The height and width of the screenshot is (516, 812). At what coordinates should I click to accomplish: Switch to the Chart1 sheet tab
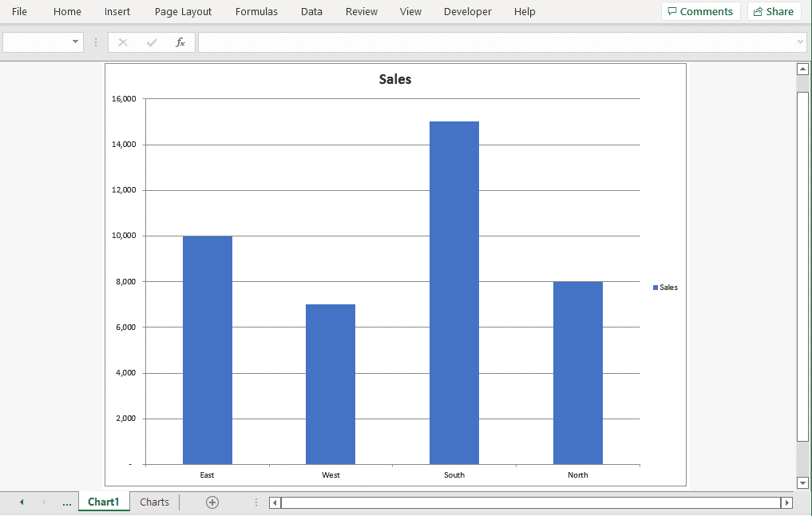click(x=103, y=502)
